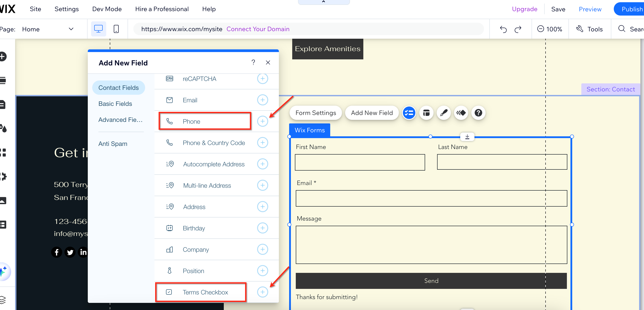Screen dimensions: 644x310
Task: Add Phone & Country Code field plus icon
Action: 262,143
